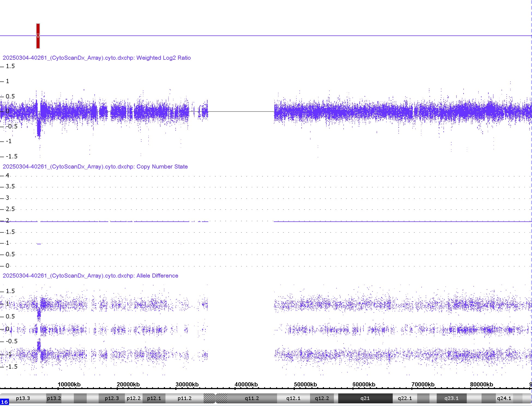Click the red copy number loss segment marker
532x406 pixels.
38,36
